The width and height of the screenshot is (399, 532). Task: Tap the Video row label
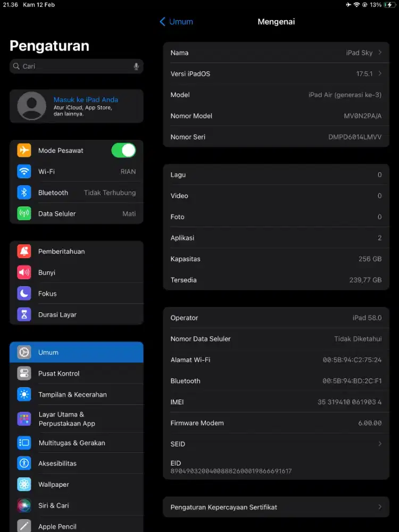179,196
